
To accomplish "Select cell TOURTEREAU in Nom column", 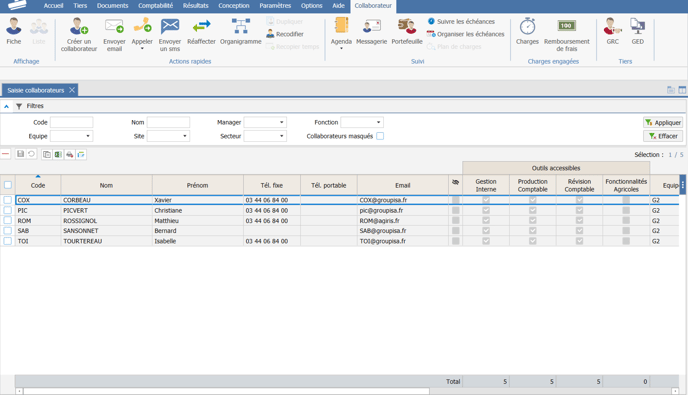I will (106, 241).
